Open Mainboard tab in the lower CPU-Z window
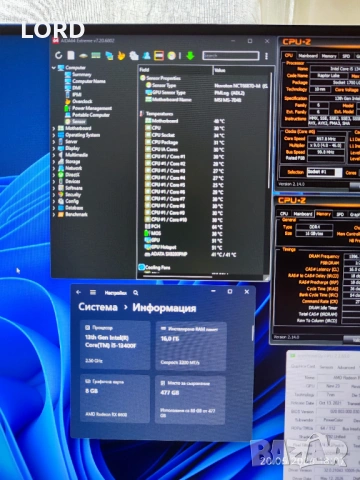The image size is (360, 480). [x=303, y=214]
